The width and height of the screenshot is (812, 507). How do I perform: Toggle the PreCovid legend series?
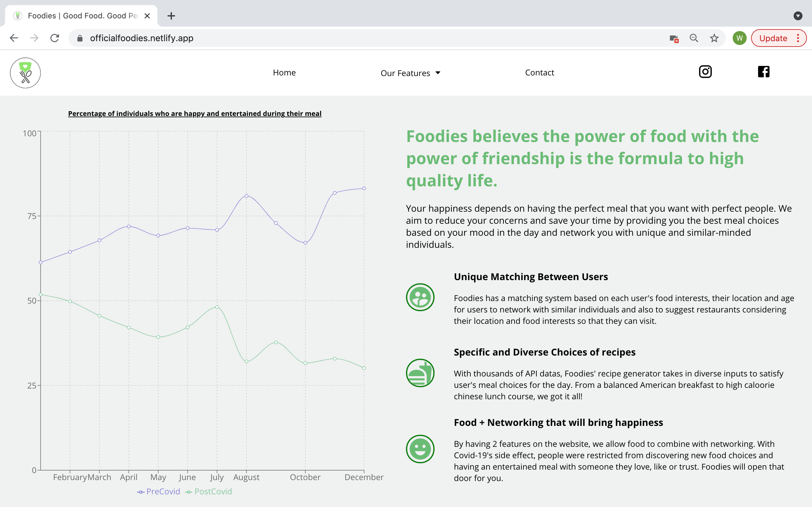tap(159, 491)
